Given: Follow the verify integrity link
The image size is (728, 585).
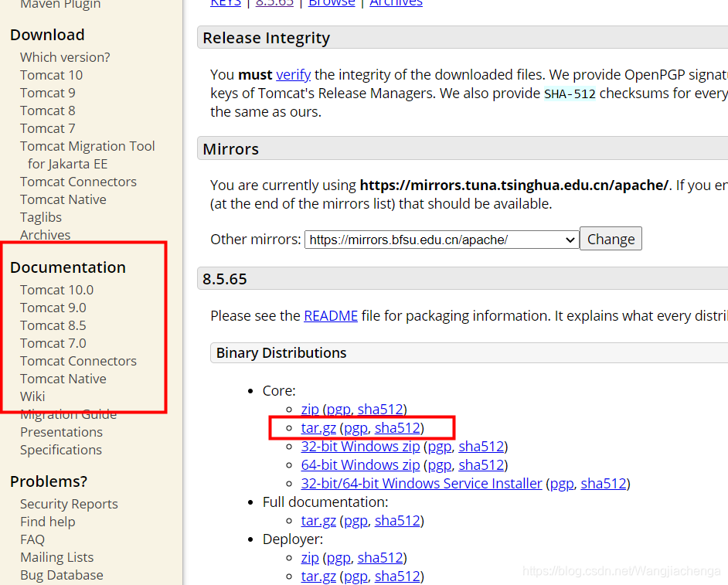Looking at the screenshot, I should point(294,75).
